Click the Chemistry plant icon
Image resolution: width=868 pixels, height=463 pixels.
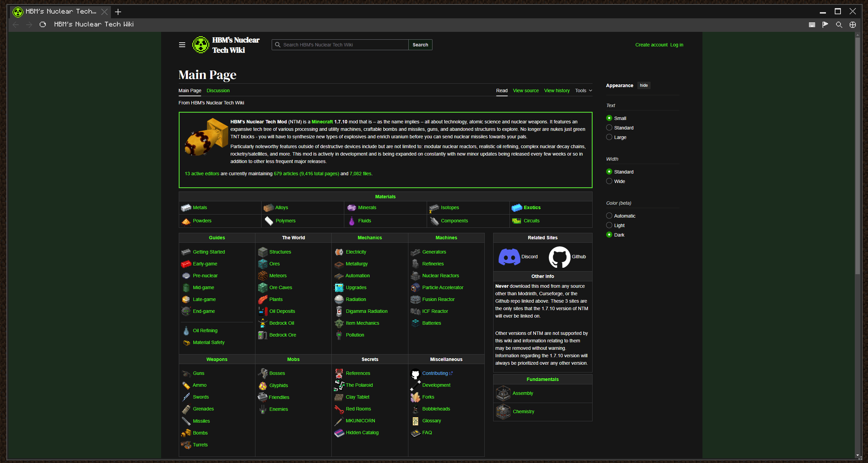click(503, 411)
